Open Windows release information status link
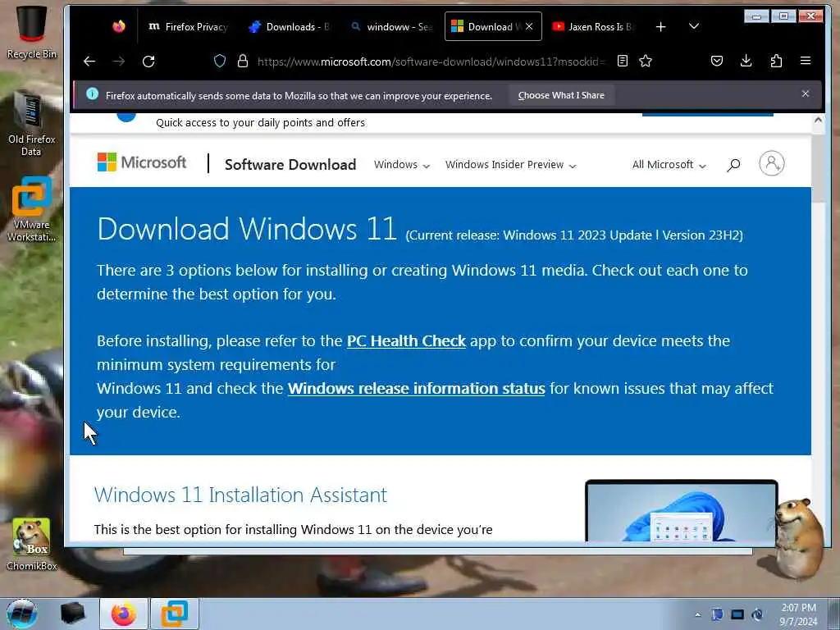This screenshot has width=840, height=630. (x=416, y=388)
